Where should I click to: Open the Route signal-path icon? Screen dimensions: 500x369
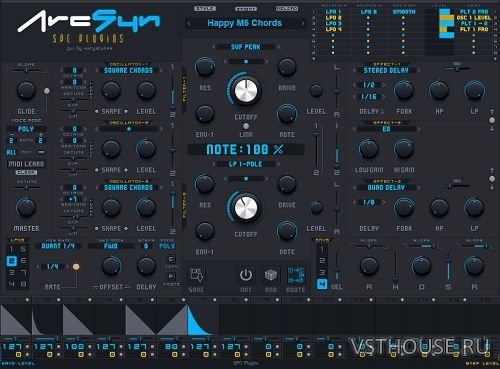(x=296, y=275)
